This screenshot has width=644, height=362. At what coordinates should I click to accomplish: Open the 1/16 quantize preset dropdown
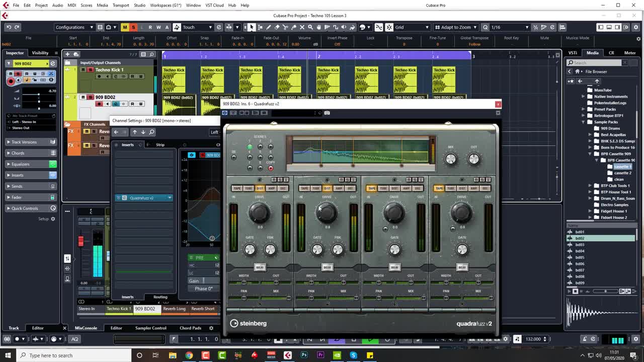coord(510,27)
